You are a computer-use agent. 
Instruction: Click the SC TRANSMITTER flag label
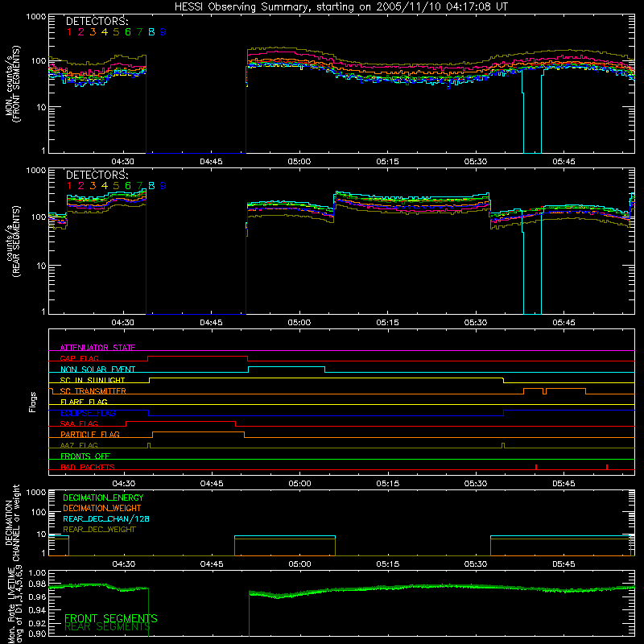click(93, 391)
